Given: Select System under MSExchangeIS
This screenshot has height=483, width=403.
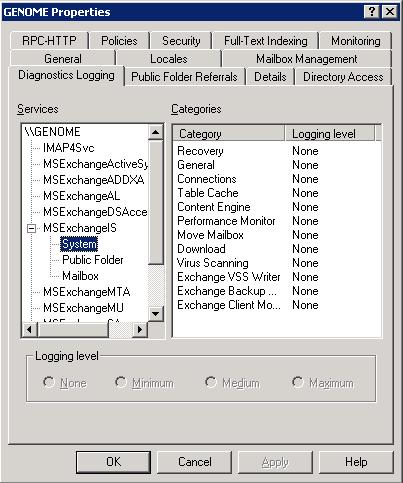Looking at the screenshot, I should click(x=79, y=244).
